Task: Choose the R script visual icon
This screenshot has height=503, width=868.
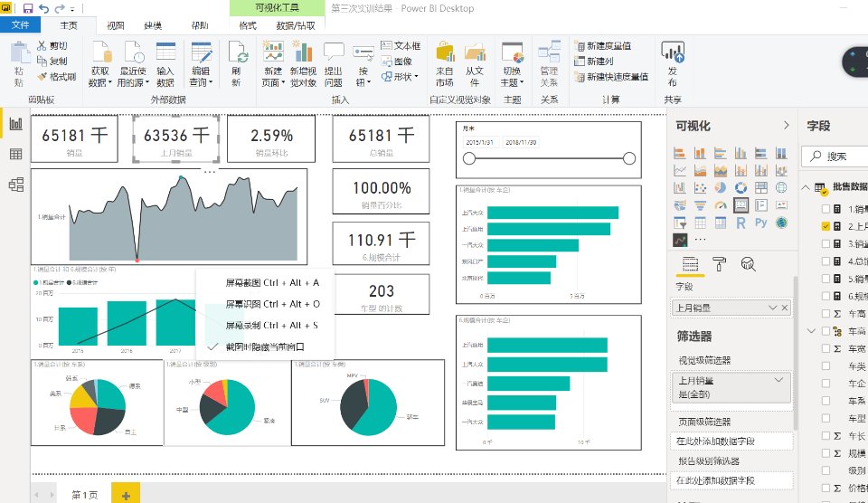Action: click(741, 222)
